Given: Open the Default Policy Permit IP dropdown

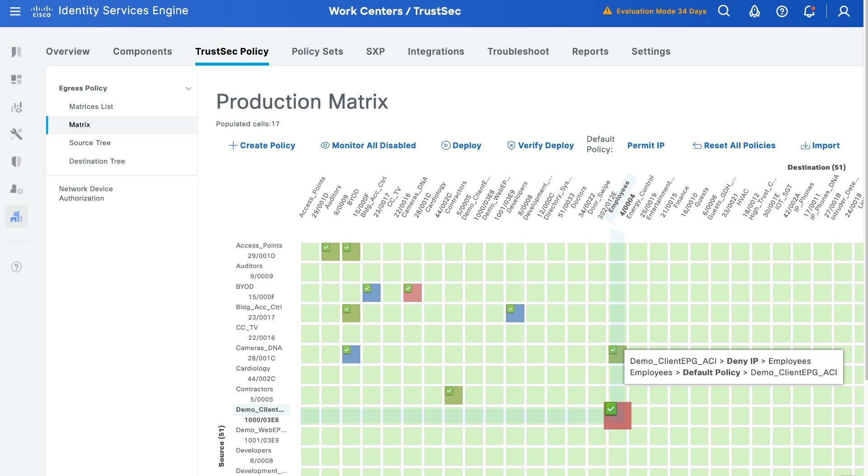Looking at the screenshot, I should [646, 146].
